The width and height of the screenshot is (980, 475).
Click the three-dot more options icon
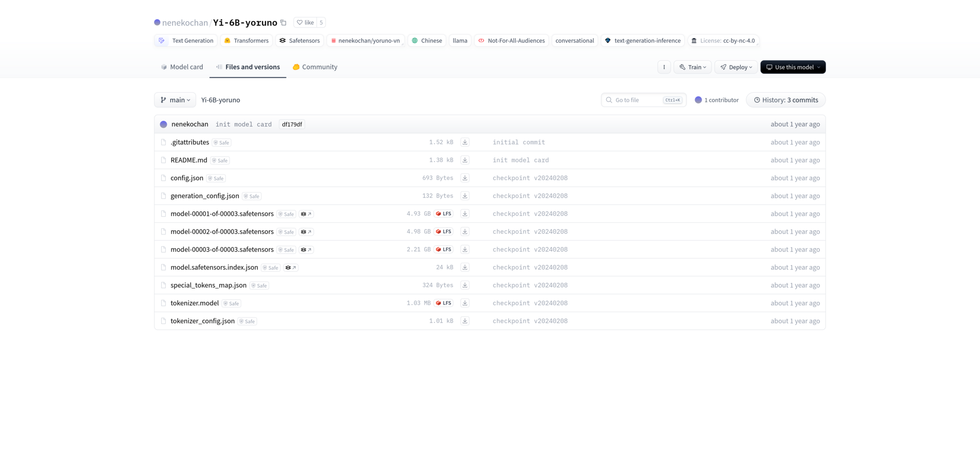coord(664,67)
